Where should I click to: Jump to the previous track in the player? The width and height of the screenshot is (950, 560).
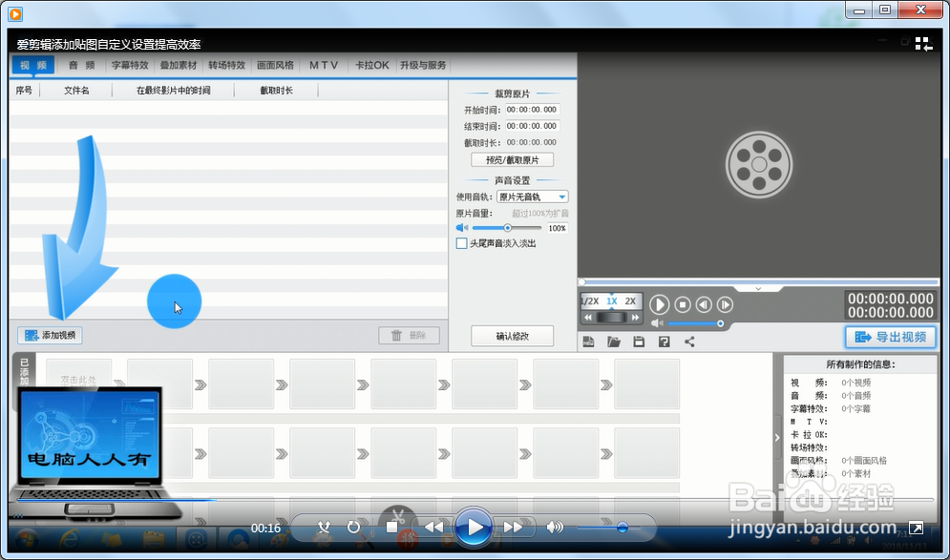[x=433, y=528]
